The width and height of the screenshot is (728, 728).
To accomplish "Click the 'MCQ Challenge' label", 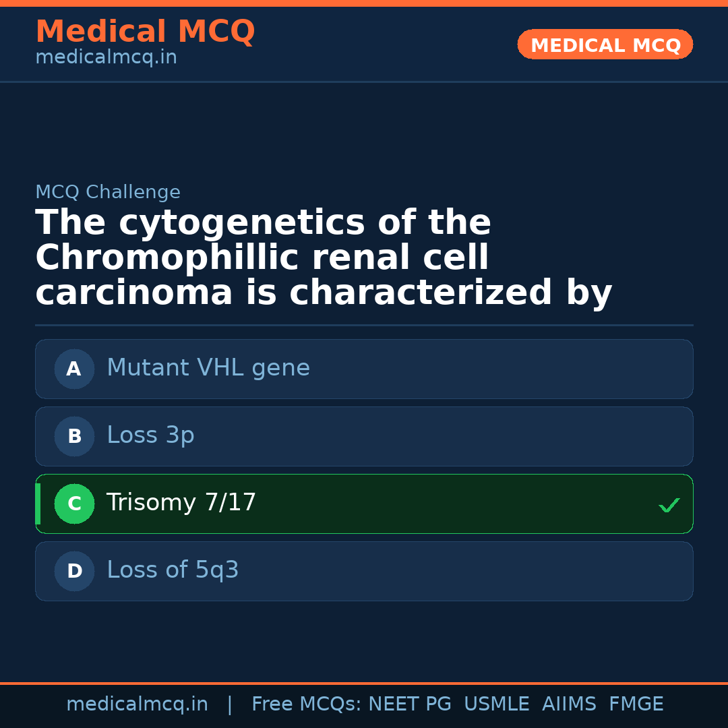I will pos(108,192).
